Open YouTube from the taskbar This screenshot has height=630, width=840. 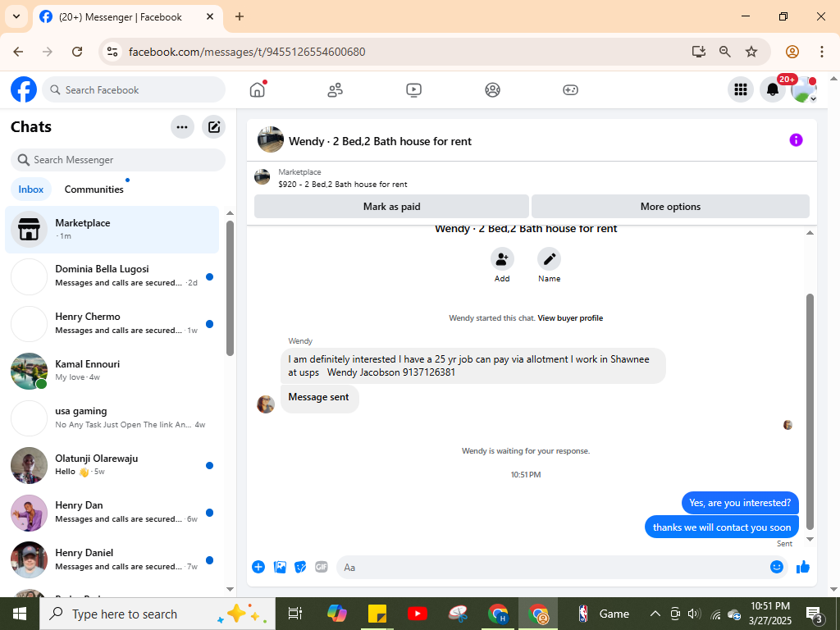[417, 614]
